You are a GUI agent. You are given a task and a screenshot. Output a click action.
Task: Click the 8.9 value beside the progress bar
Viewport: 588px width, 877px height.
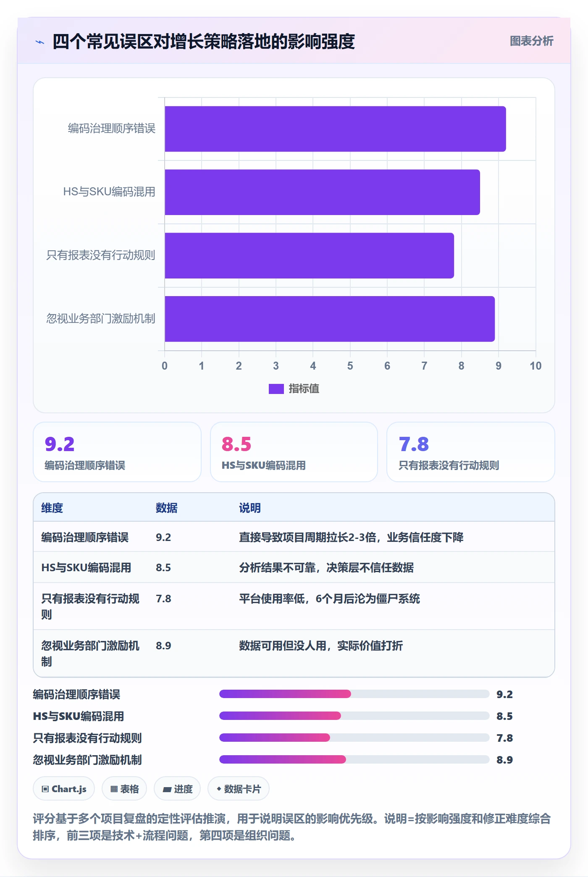[x=504, y=760]
